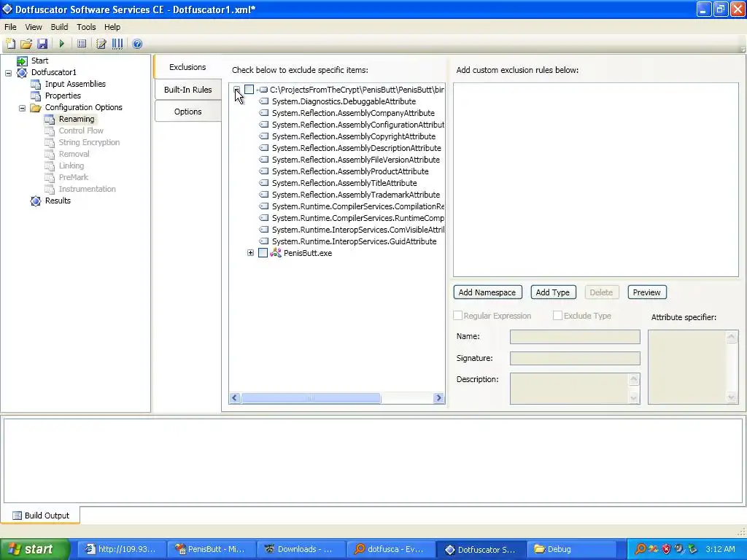Open the View menu
Screen dimensions: 747x560
[x=34, y=27]
